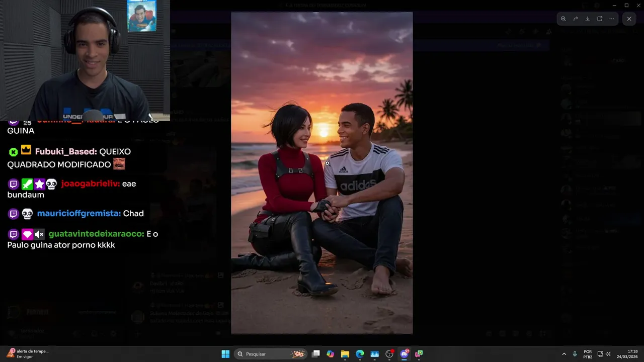Click the Superman picture on the webcam wall
Image resolution: width=644 pixels, height=362 pixels.
[x=142, y=16]
